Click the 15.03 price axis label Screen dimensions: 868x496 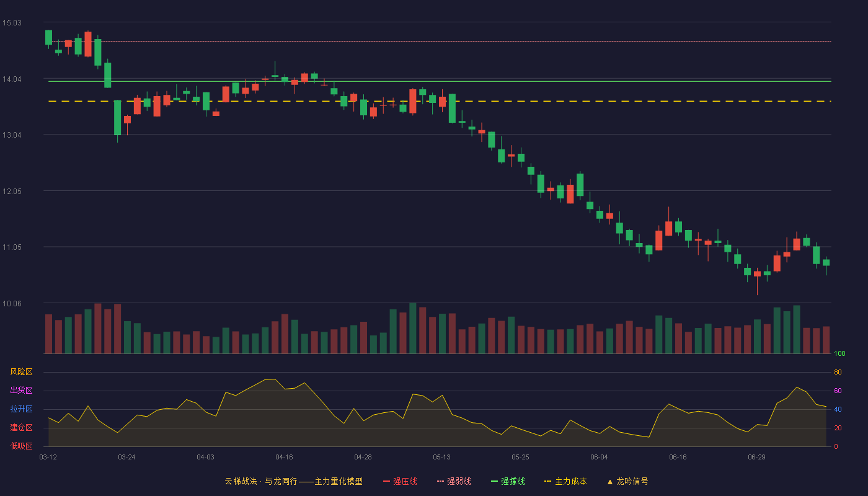point(12,23)
